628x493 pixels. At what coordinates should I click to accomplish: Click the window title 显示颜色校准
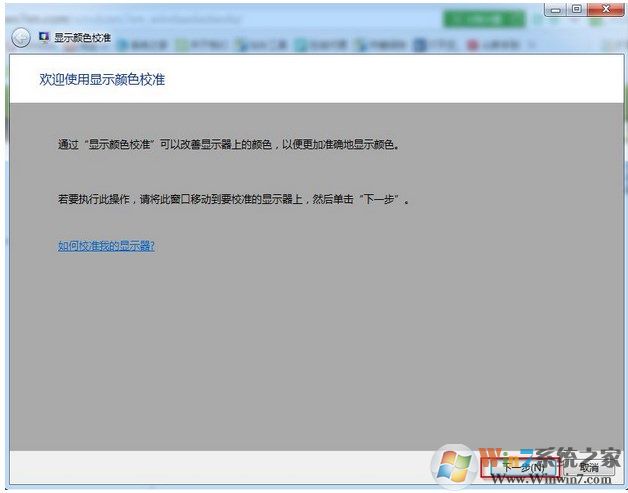83,38
